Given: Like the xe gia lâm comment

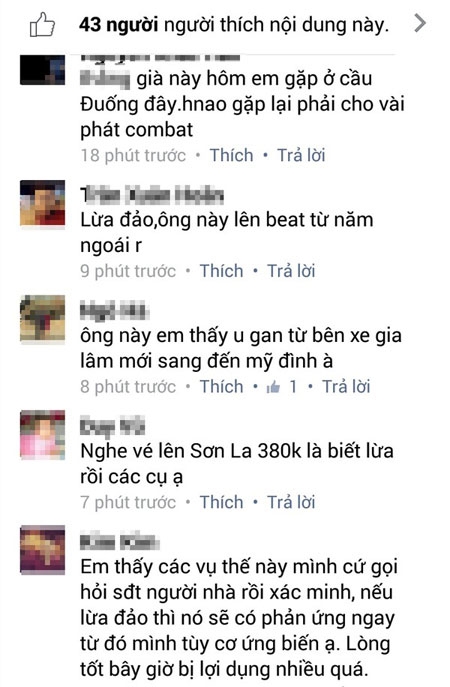Looking at the screenshot, I should [221, 386].
